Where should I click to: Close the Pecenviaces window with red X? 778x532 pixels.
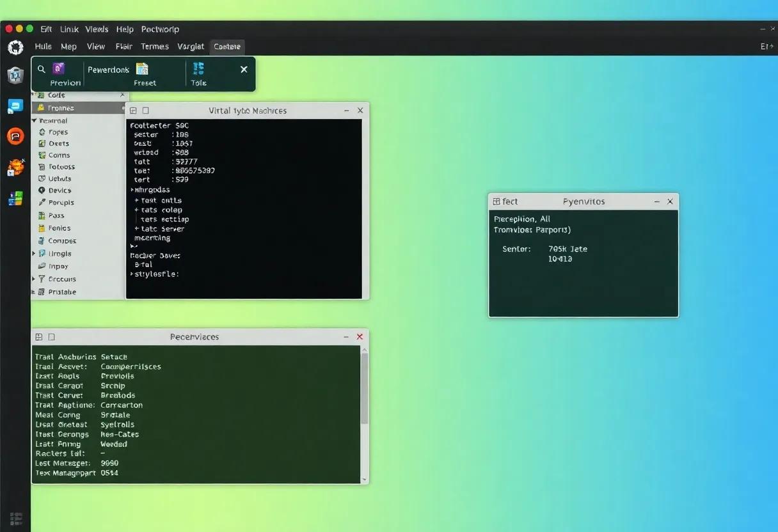[360, 337]
